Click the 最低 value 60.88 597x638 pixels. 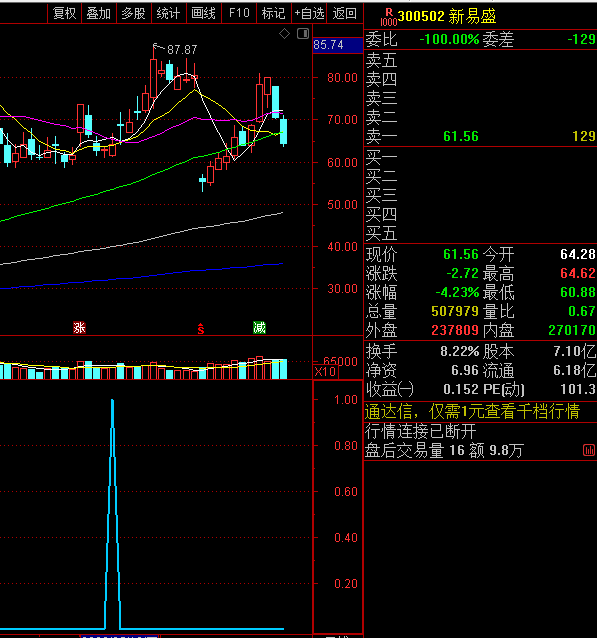pyautogui.click(x=578, y=292)
